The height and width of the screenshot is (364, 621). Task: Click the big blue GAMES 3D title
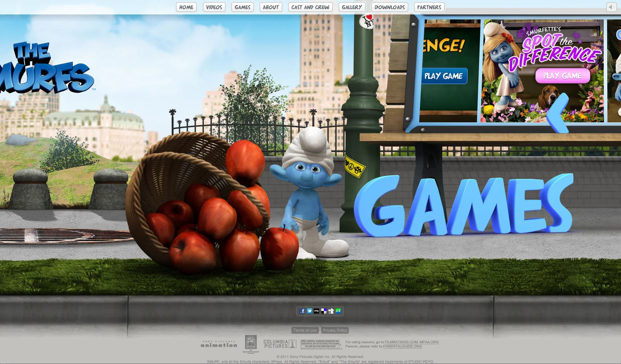click(464, 204)
